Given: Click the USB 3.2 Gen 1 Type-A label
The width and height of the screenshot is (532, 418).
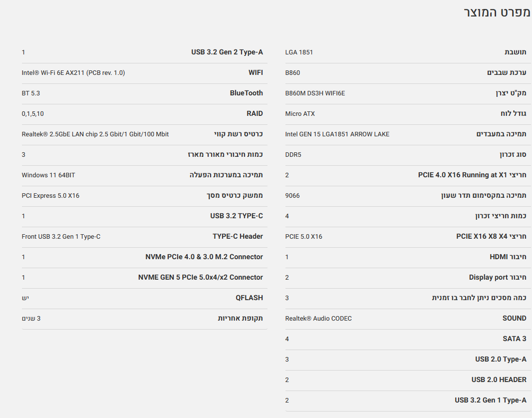Looking at the screenshot, I should click(491, 401).
